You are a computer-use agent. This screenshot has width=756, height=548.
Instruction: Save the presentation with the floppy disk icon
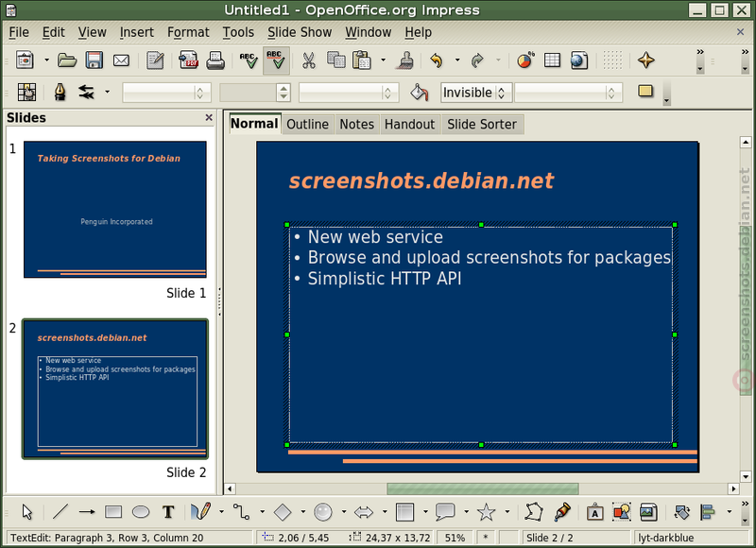(94, 60)
